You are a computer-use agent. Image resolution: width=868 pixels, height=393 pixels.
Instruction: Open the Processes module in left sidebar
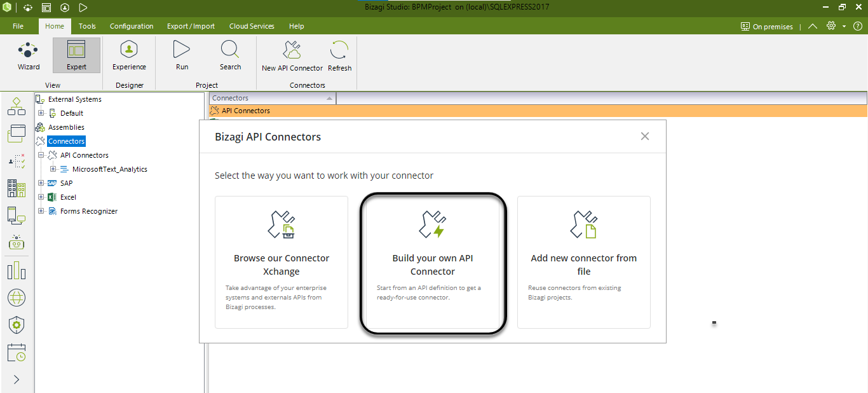click(x=17, y=106)
